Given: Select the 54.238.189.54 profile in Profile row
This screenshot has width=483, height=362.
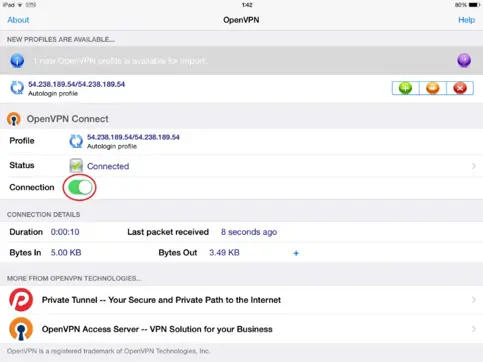Looking at the screenshot, I should coord(133,137).
